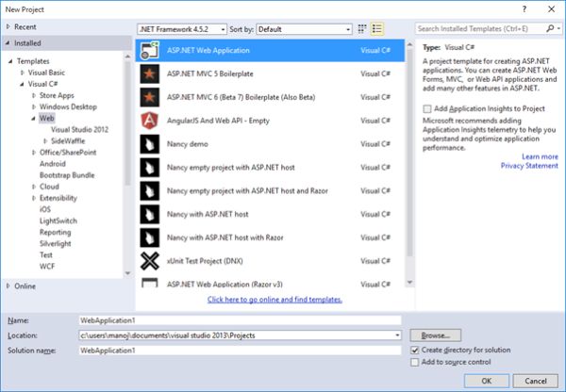566x392 pixels.
Task: Expand the Online section
Action: click(8, 286)
